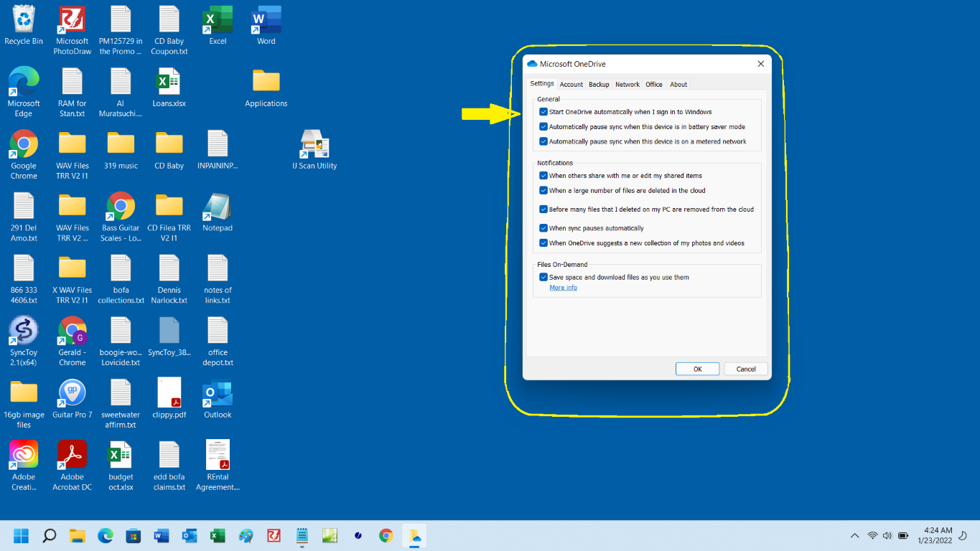Click Cancel in the OneDrive dialog
This screenshot has height=551, width=980.
(746, 369)
